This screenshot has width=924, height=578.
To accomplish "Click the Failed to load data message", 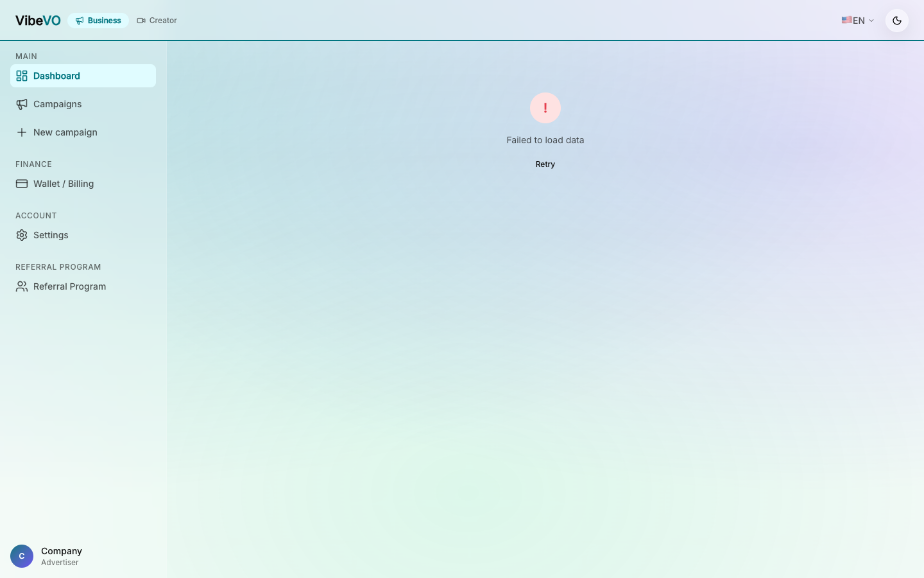I will (545, 140).
